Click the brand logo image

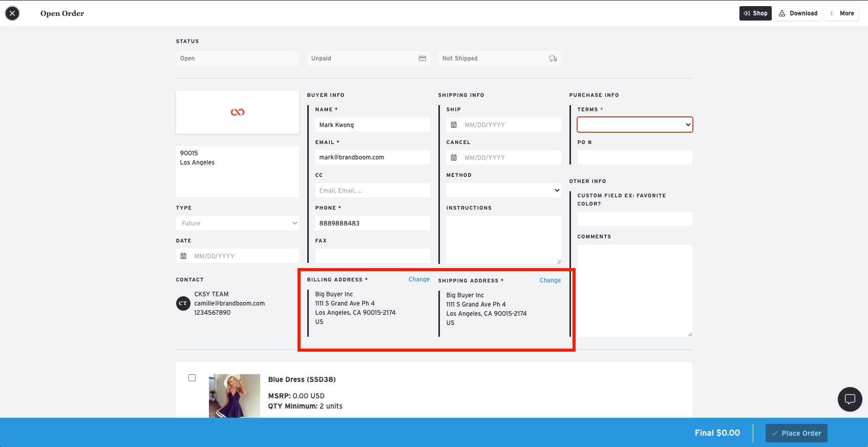click(x=237, y=112)
